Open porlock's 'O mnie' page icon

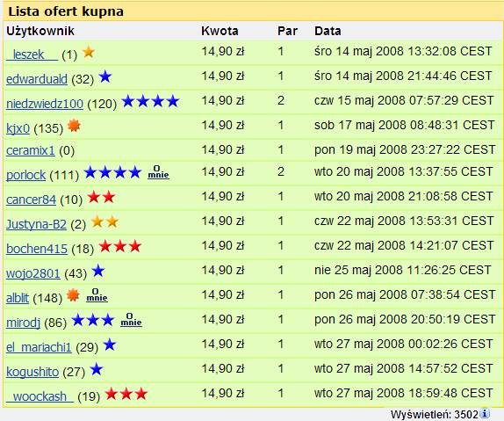(x=158, y=172)
